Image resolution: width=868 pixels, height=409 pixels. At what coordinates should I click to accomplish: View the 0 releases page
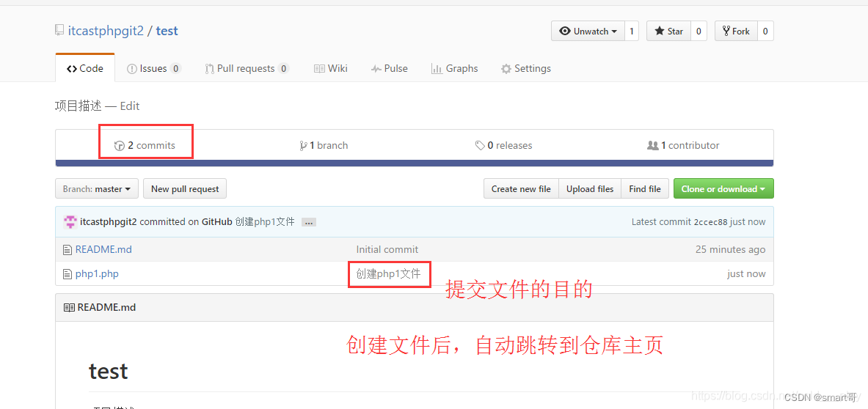click(504, 145)
